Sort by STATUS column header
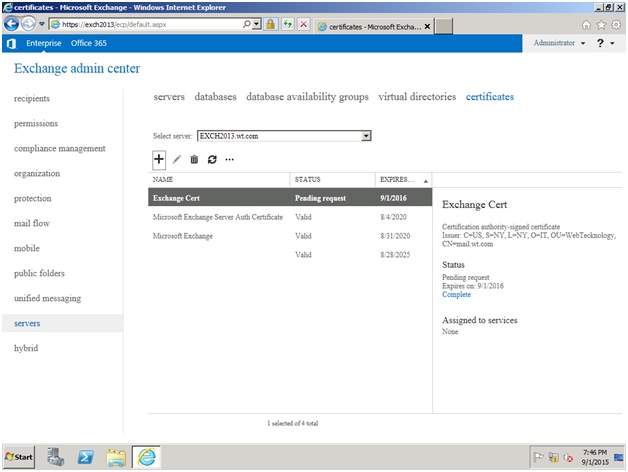Viewport: 628px width, 472px height. pyautogui.click(x=332, y=180)
